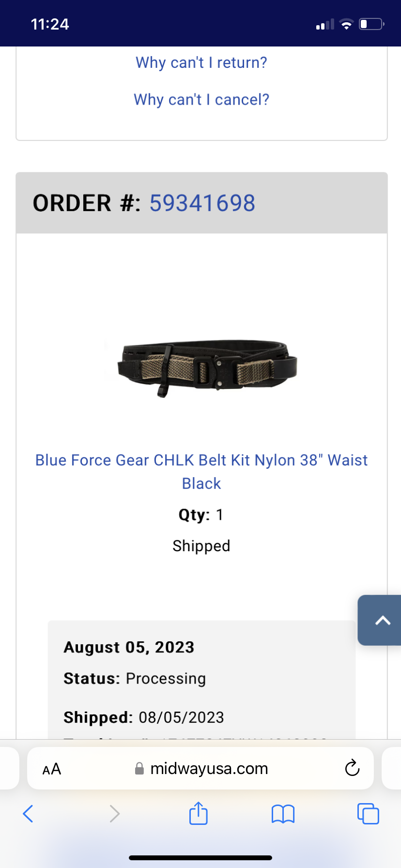The image size is (401, 868).
Task: Open the bookmarks book icon
Action: tap(283, 814)
